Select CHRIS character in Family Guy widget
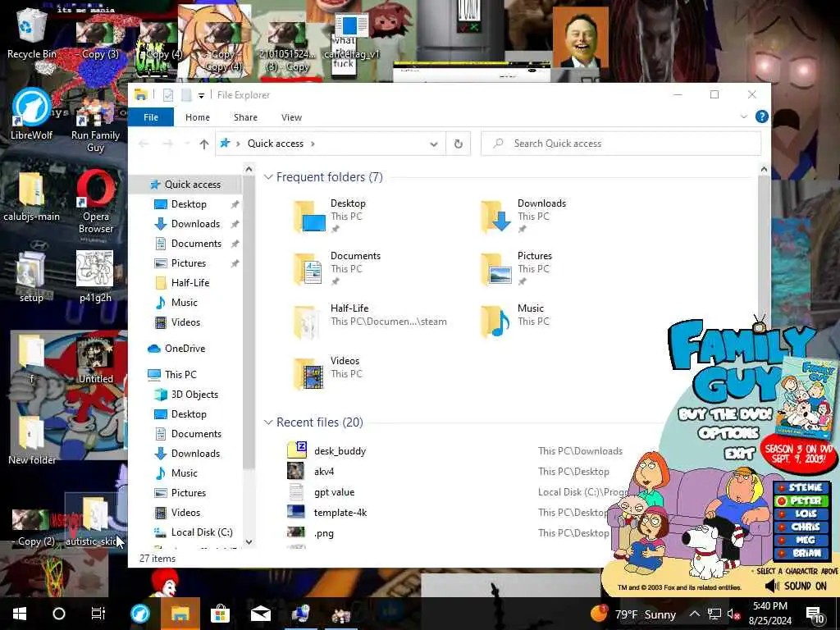The image size is (840, 630). 801,527
